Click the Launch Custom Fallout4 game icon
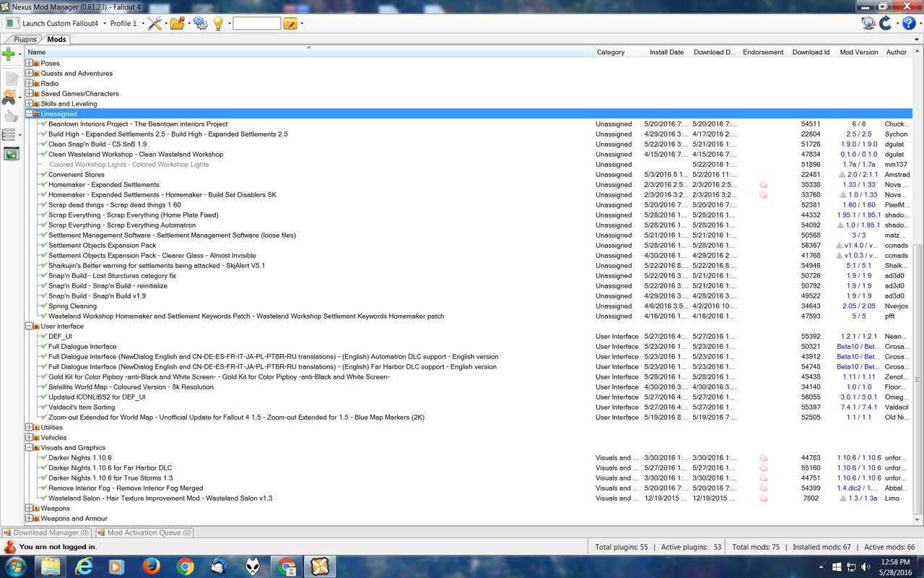The width and height of the screenshot is (924, 578). 12,23
